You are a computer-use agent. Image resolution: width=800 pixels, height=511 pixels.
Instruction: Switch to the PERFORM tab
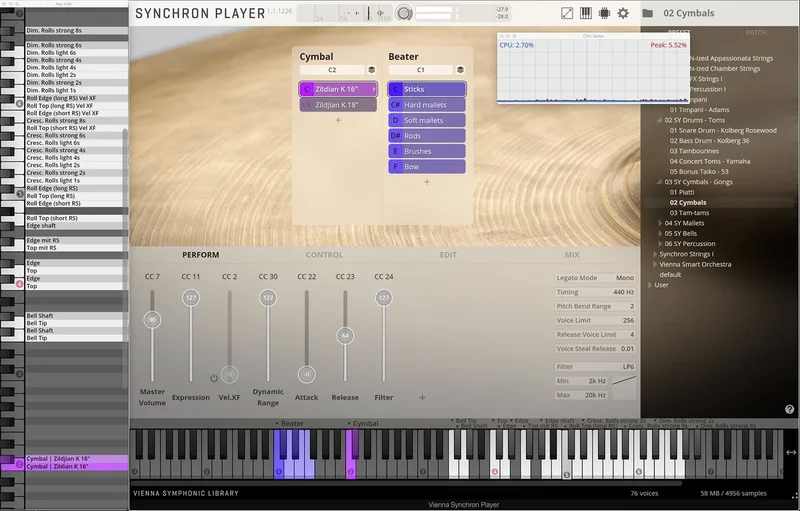click(x=201, y=255)
